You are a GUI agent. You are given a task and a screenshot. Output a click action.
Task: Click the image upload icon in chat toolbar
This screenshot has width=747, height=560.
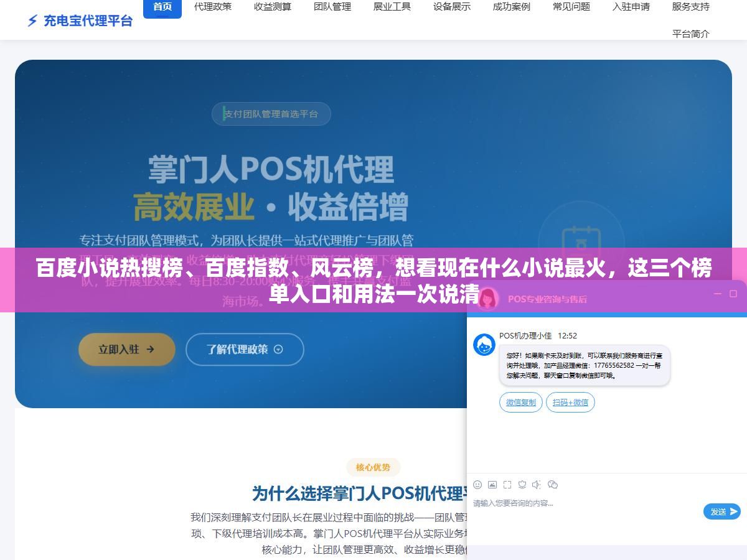coord(492,485)
